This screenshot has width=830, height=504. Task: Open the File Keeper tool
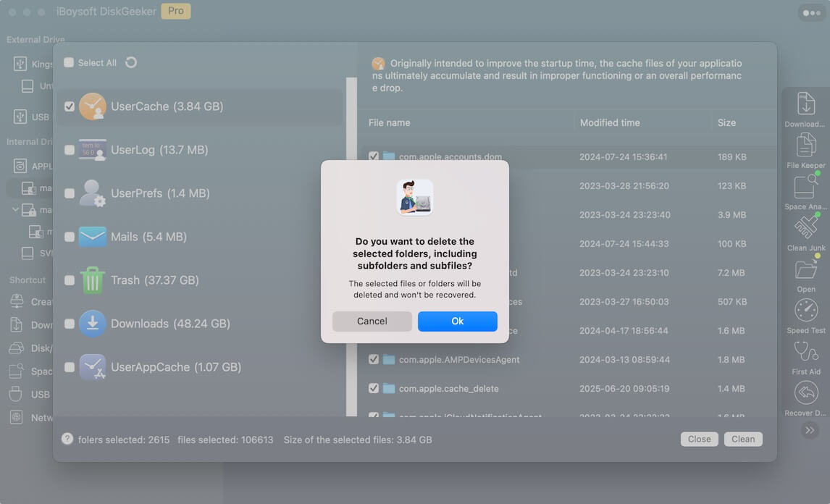pyautogui.click(x=805, y=151)
